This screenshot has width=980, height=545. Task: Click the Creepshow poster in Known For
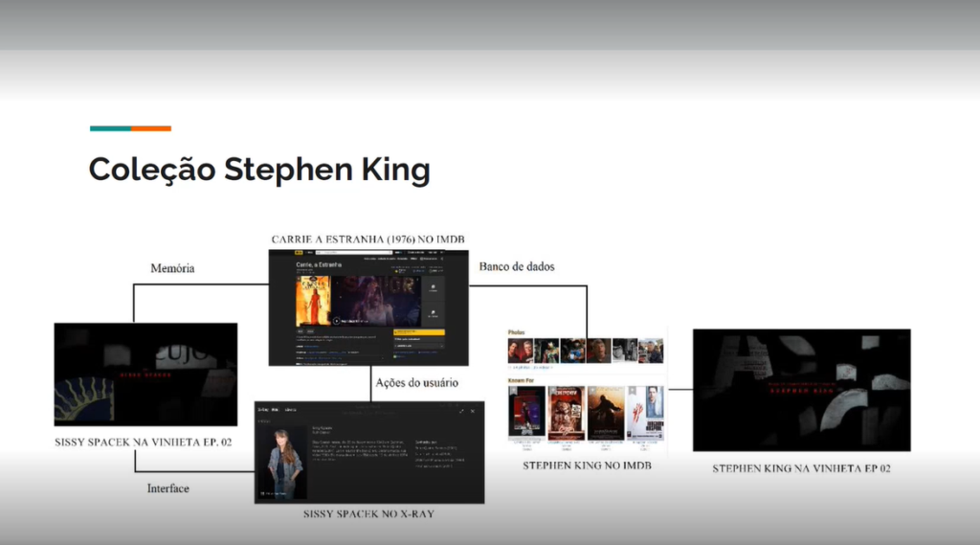coord(567,413)
